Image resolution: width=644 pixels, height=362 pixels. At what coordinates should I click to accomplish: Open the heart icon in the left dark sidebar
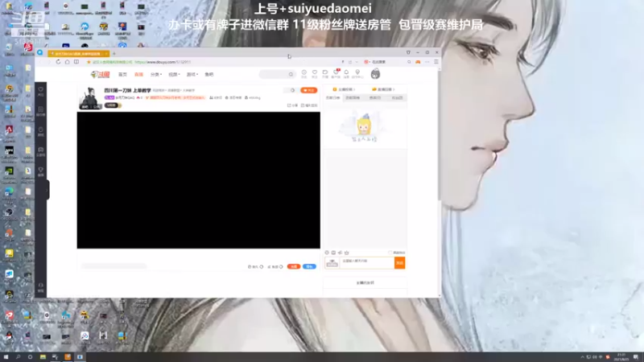pos(41,91)
